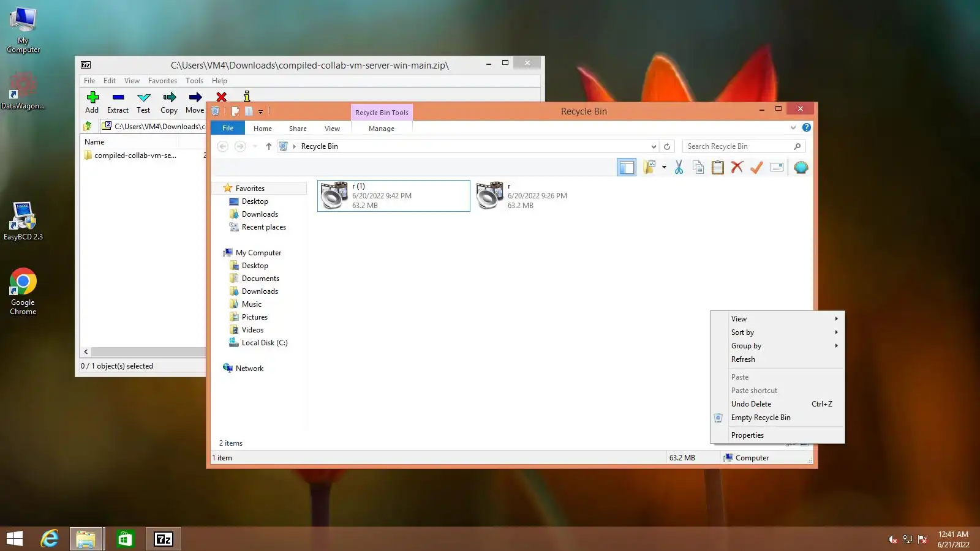The height and width of the screenshot is (551, 980).
Task: Open Explorer Help question mark
Action: coord(807,127)
